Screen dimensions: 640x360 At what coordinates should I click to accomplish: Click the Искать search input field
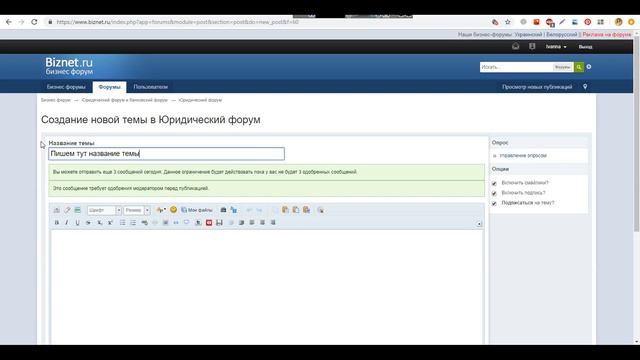pos(516,67)
